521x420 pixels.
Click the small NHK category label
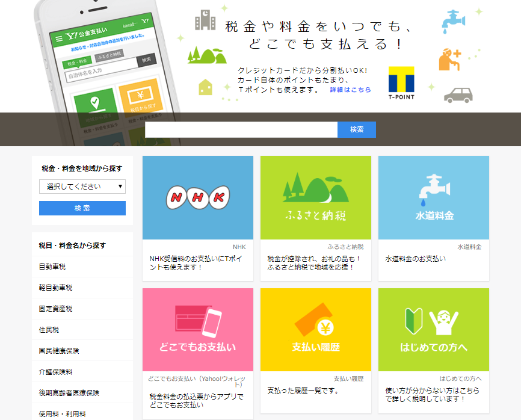click(239, 247)
